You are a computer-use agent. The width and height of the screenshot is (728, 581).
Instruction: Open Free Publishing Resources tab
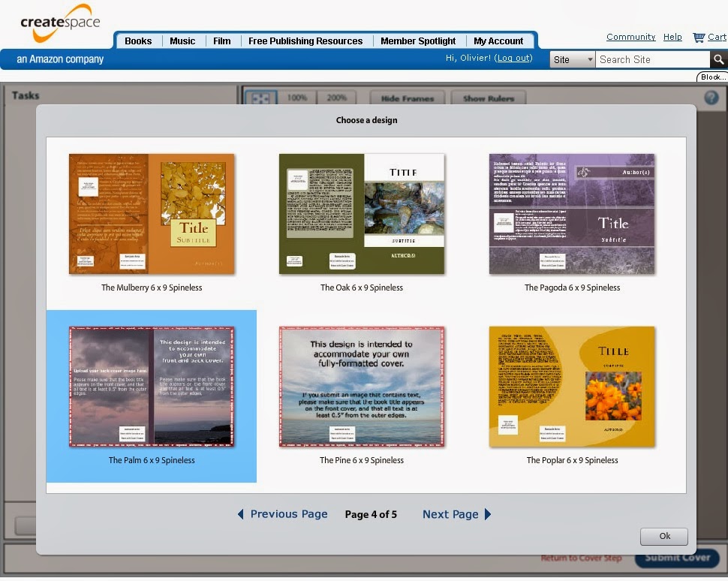pyautogui.click(x=305, y=41)
